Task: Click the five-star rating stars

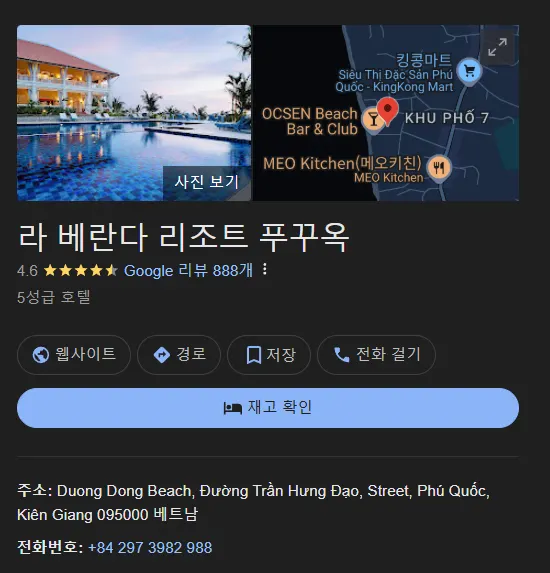Action: pyautogui.click(x=80, y=271)
